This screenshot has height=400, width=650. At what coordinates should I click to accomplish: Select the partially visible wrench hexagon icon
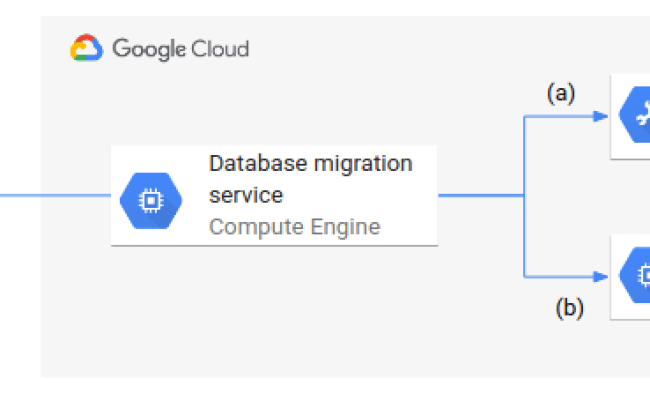[x=634, y=114]
